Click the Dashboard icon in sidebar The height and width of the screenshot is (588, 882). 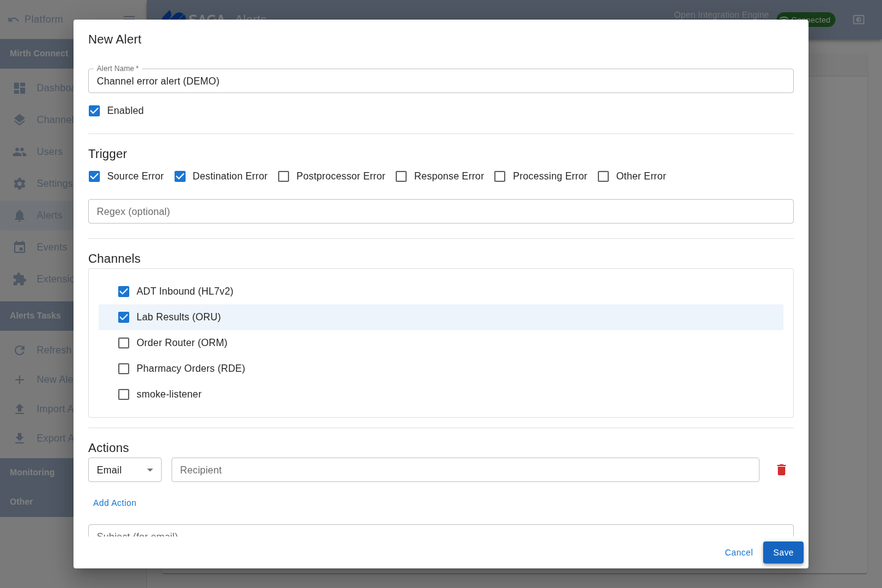coord(20,88)
